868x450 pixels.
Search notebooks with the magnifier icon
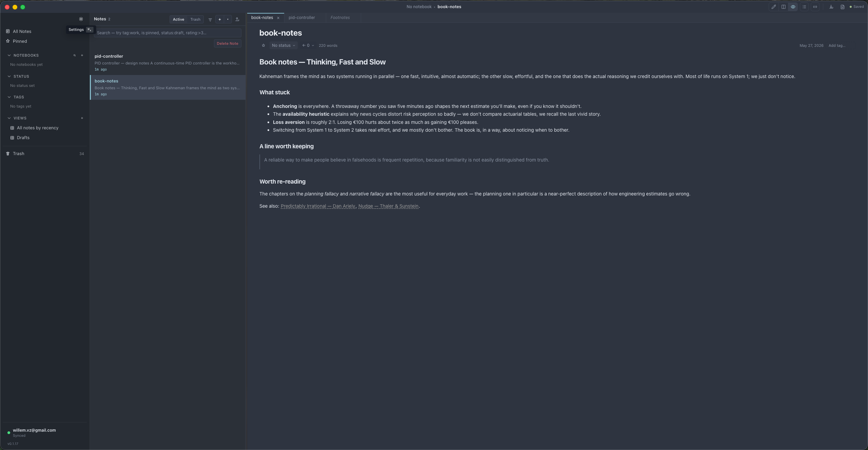[75, 55]
